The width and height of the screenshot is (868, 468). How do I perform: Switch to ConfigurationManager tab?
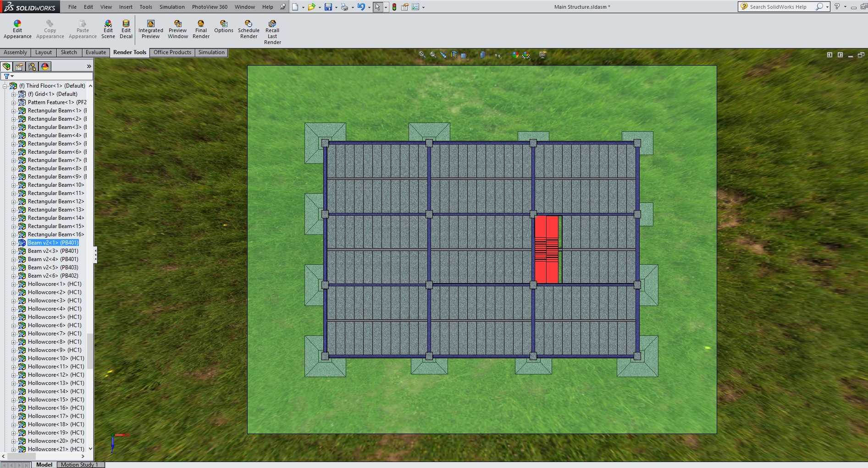click(x=32, y=67)
